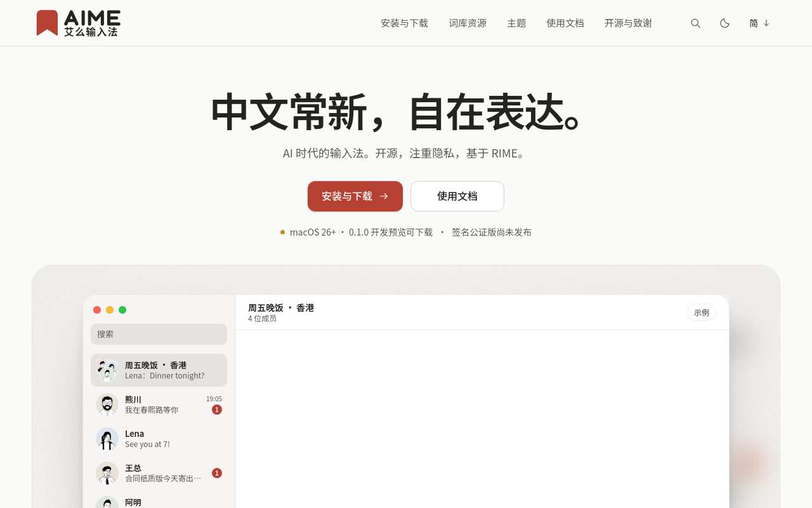Image resolution: width=812 pixels, height=508 pixels.
Task: Click the 4 位成员 subtitle
Action: [262, 319]
